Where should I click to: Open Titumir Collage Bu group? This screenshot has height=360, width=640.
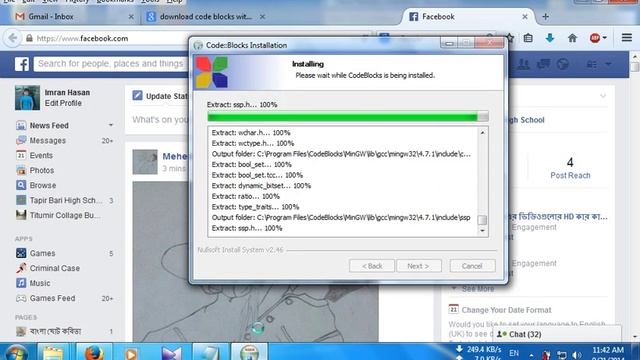point(64,215)
